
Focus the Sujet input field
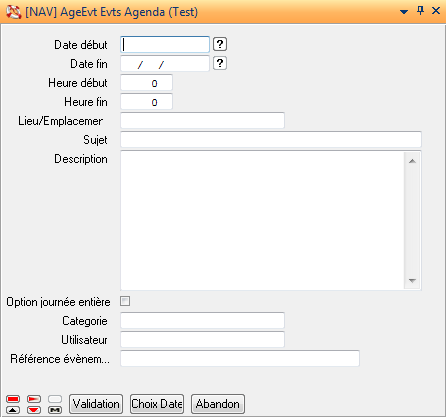tap(271, 140)
